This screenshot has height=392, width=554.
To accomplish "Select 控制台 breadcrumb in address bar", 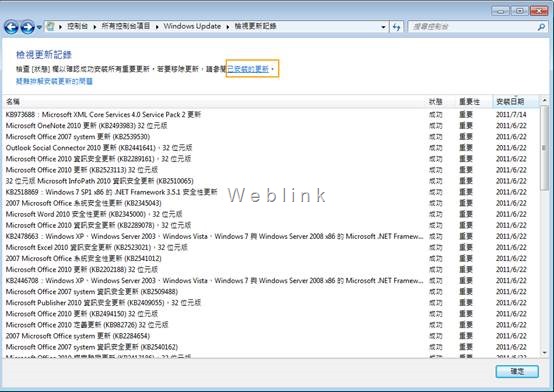I will (77, 26).
